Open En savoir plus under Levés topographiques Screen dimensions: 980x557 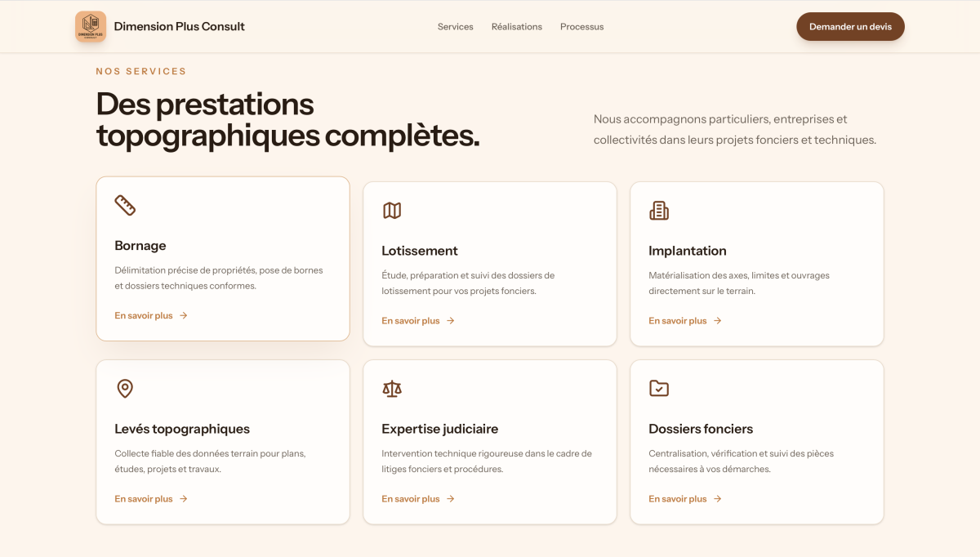coord(151,499)
